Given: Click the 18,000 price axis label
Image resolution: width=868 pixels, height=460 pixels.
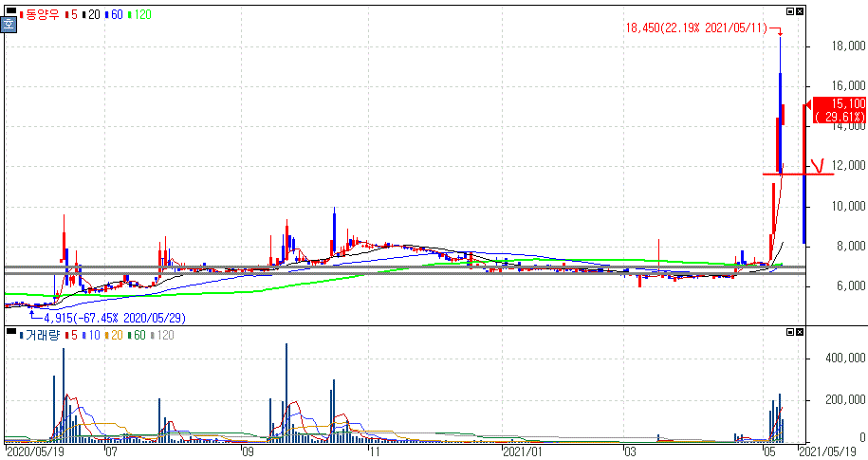Looking at the screenshot, I should [849, 46].
